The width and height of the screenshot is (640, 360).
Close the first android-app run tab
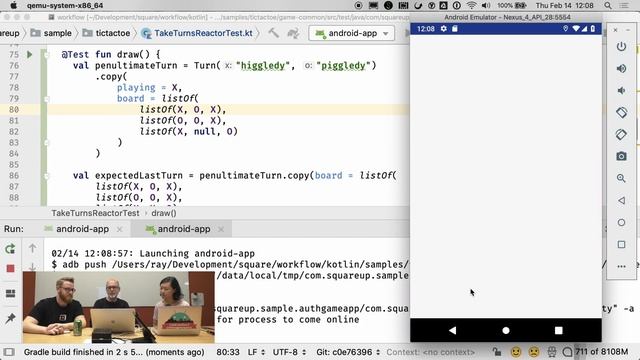point(120,229)
